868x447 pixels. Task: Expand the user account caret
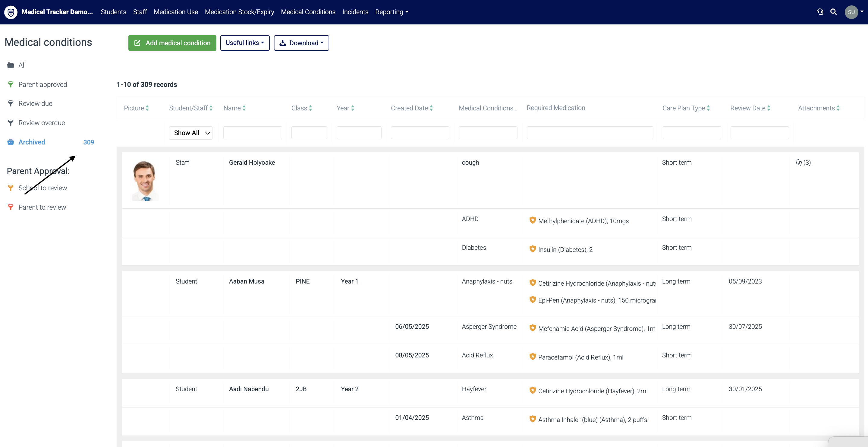(862, 11)
